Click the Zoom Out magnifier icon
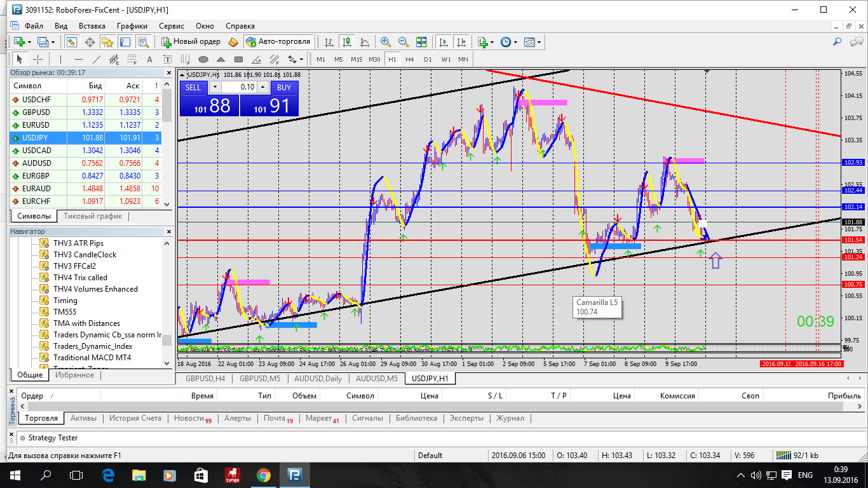 click(403, 42)
